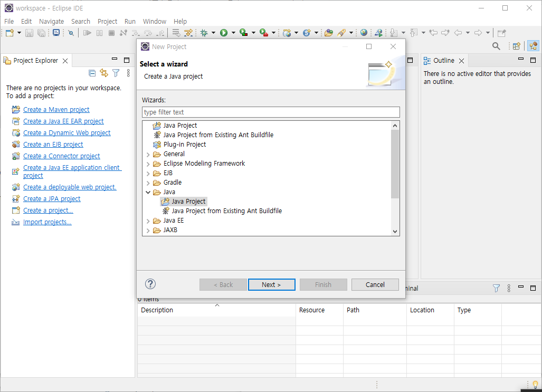542x392 pixels.
Task: Click the Launch Web Service Explorer icon
Action: (x=379, y=33)
